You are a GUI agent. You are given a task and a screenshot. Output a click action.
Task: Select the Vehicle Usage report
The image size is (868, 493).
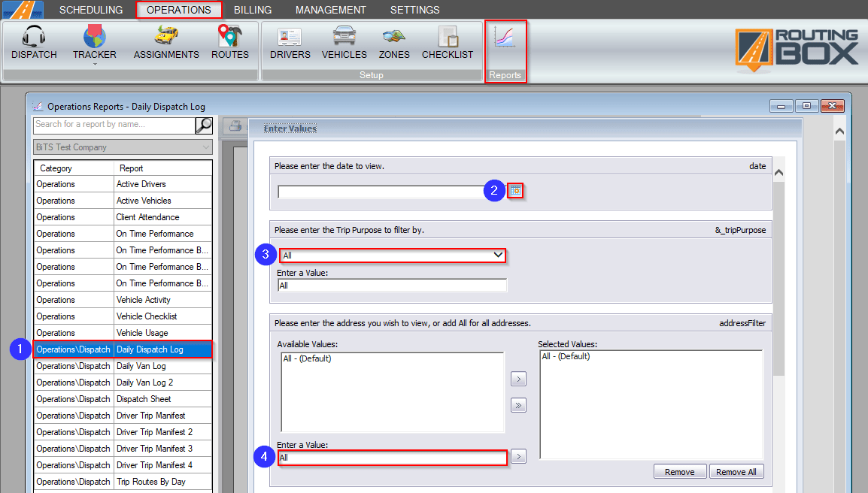click(x=123, y=333)
